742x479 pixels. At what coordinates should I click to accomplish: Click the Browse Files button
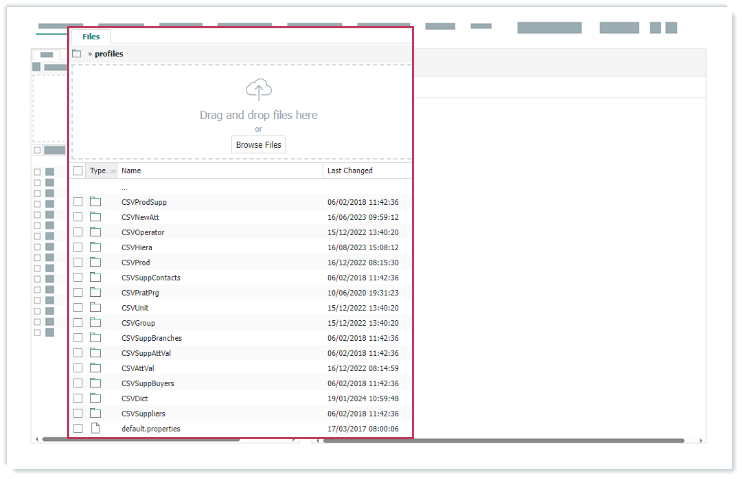pos(259,145)
